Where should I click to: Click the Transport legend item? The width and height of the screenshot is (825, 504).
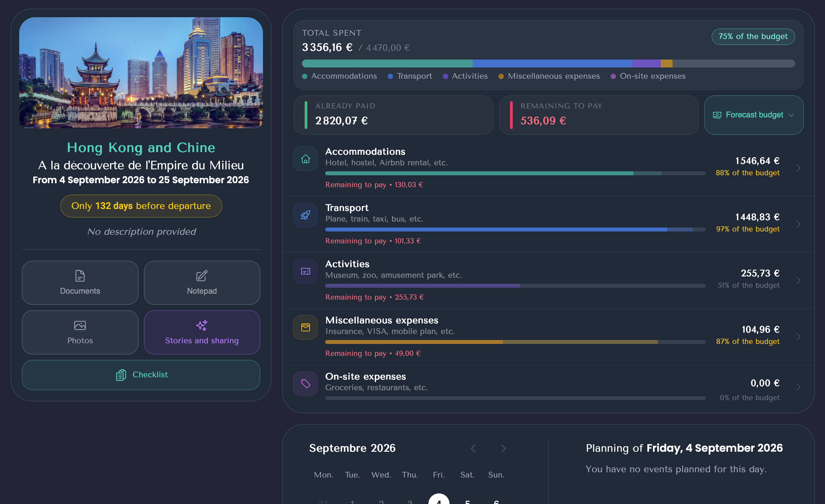410,76
